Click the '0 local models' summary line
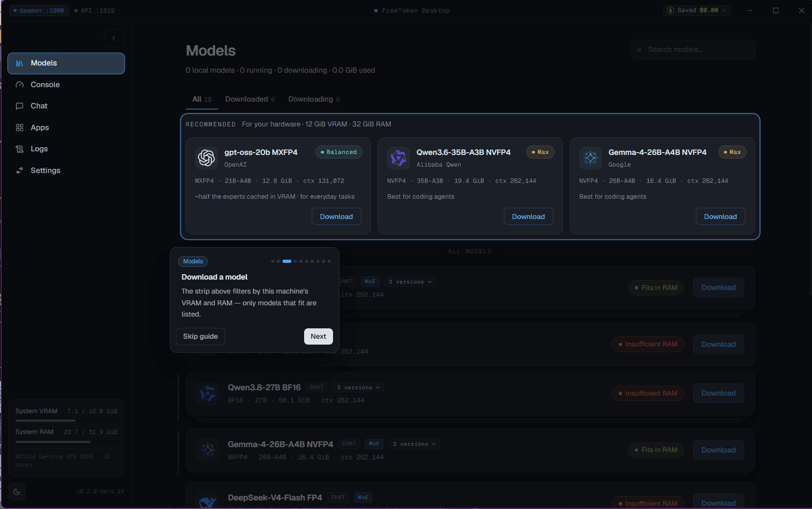Viewport: 812px width, 509px height. pos(280,70)
